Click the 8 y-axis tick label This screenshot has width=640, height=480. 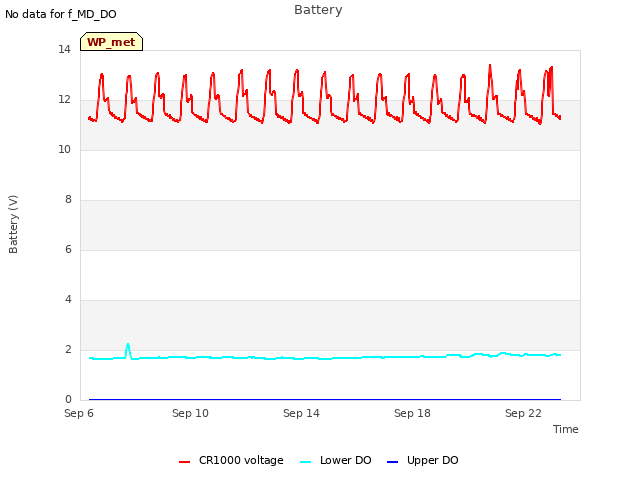click(x=68, y=200)
